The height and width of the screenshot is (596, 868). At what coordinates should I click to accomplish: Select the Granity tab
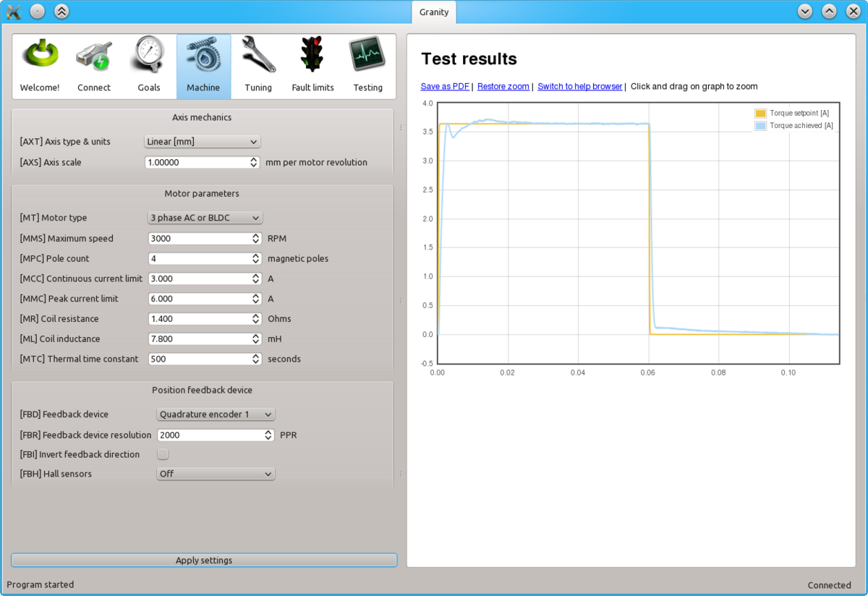[433, 12]
